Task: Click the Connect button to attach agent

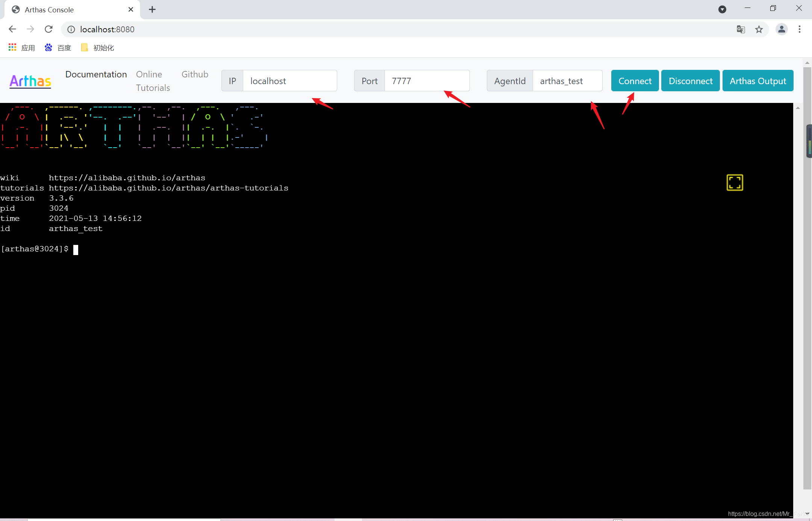Action: [635, 81]
